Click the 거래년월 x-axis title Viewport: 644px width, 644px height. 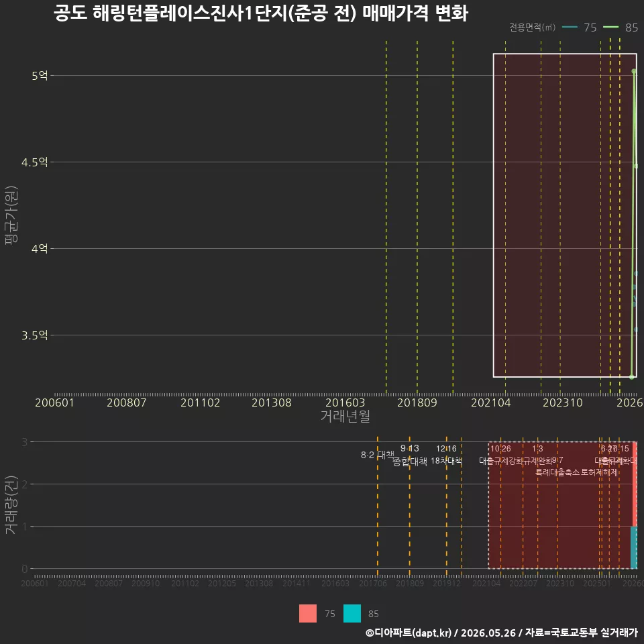pyautogui.click(x=345, y=416)
